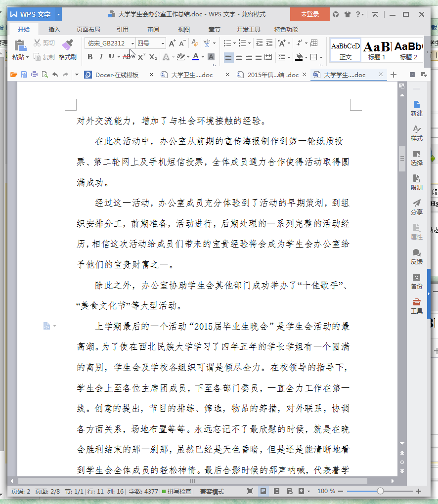The width and height of the screenshot is (438, 504).
Task: Click the decrease font size icon
Action: click(x=182, y=43)
